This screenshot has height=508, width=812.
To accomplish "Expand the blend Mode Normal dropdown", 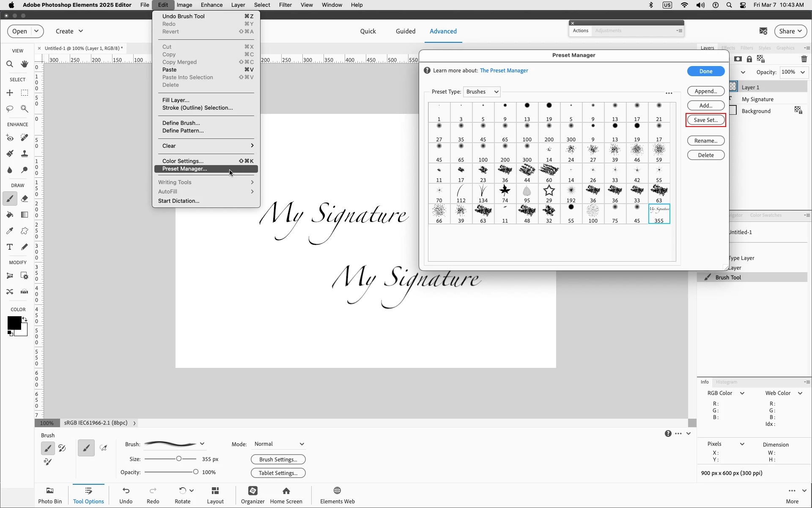I will coord(279,444).
